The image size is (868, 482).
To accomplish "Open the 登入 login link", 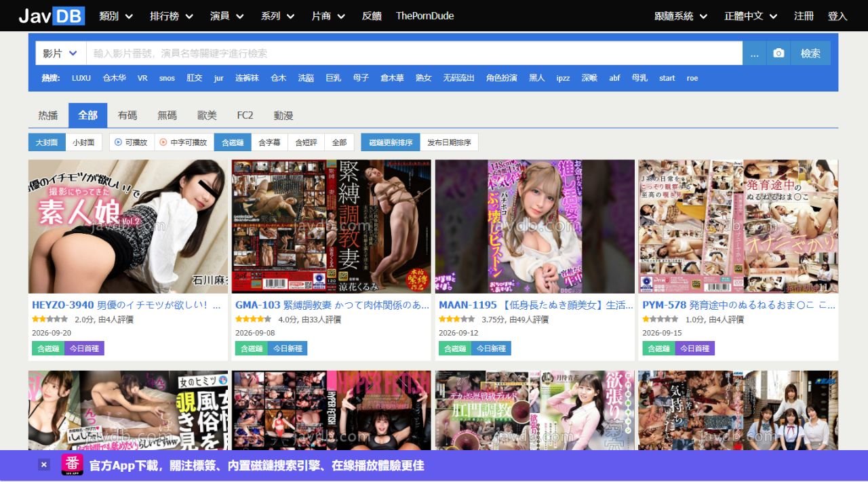I will pos(837,16).
